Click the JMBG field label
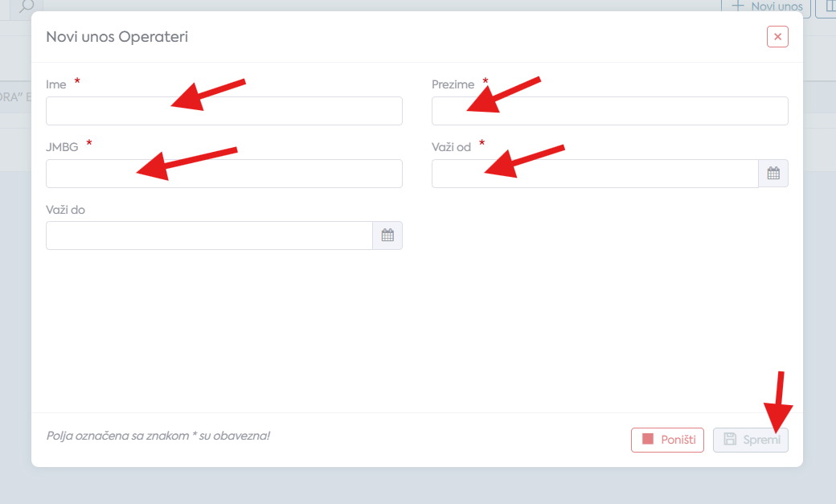Image resolution: width=836 pixels, height=504 pixels. [x=62, y=146]
